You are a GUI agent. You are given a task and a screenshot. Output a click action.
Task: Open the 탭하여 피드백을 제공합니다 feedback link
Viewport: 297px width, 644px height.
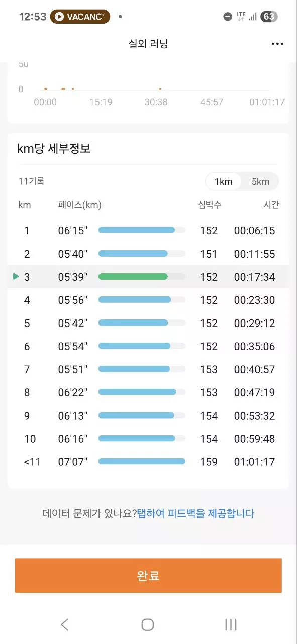196,514
